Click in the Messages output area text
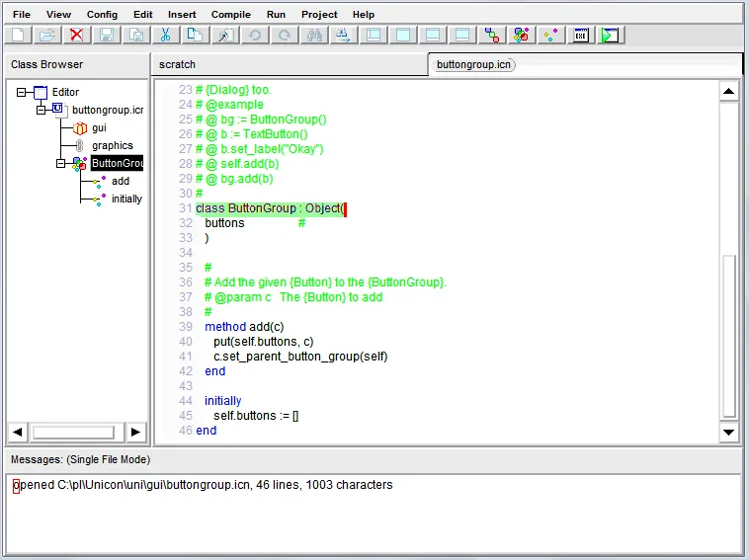749x560 pixels. click(203, 485)
